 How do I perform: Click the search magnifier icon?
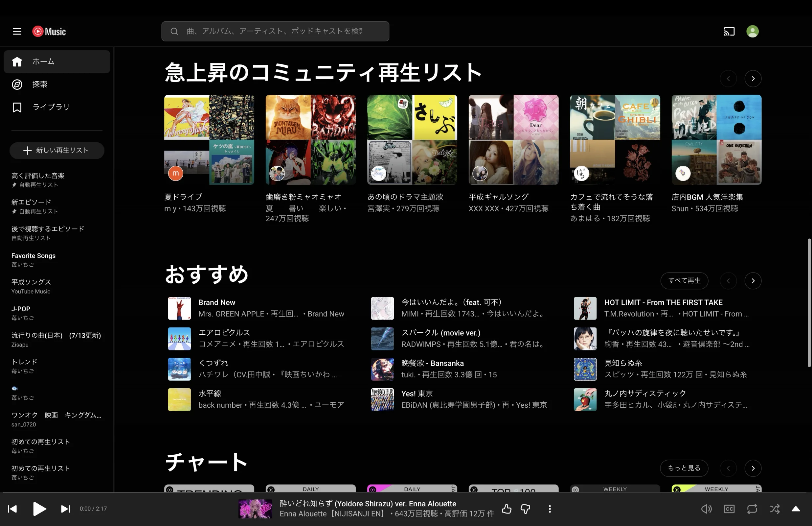click(174, 32)
